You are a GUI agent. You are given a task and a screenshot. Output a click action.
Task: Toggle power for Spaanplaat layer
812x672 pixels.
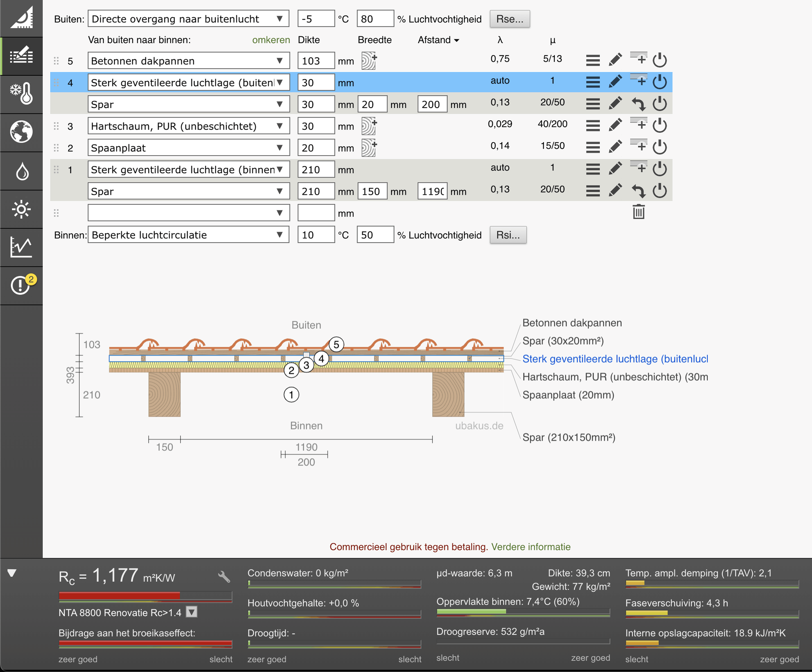[x=660, y=147]
